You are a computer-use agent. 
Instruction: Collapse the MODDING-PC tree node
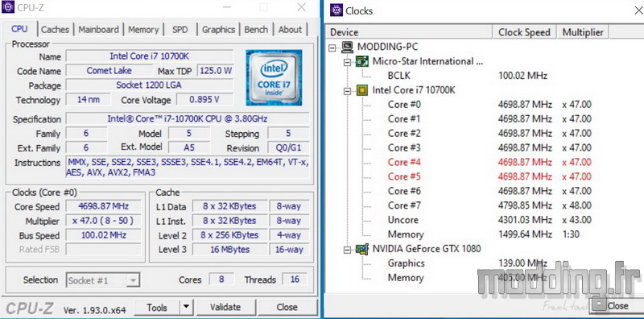point(332,48)
